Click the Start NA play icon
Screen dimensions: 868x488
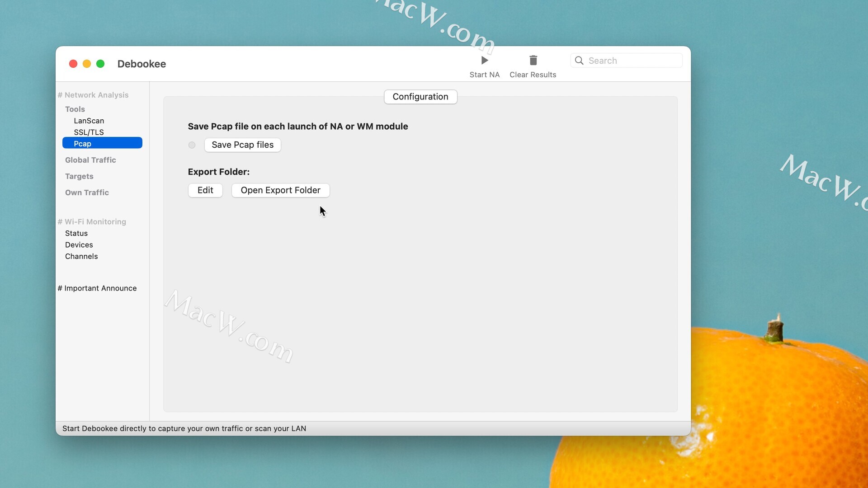(485, 61)
